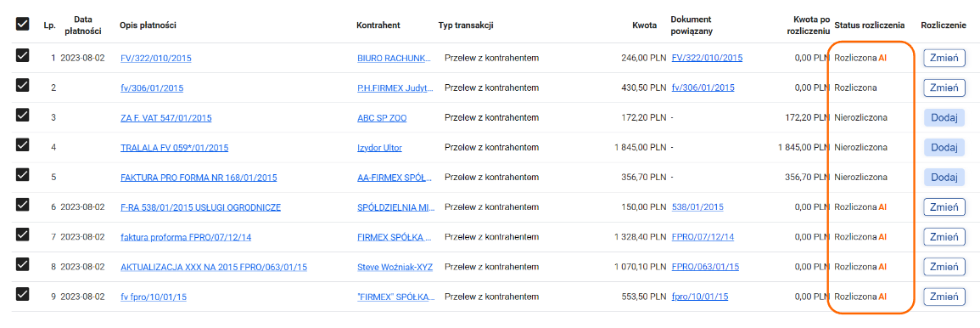Uncheck the checkbox for row 4
Viewport: 980px width, 328px height.
coord(23,144)
